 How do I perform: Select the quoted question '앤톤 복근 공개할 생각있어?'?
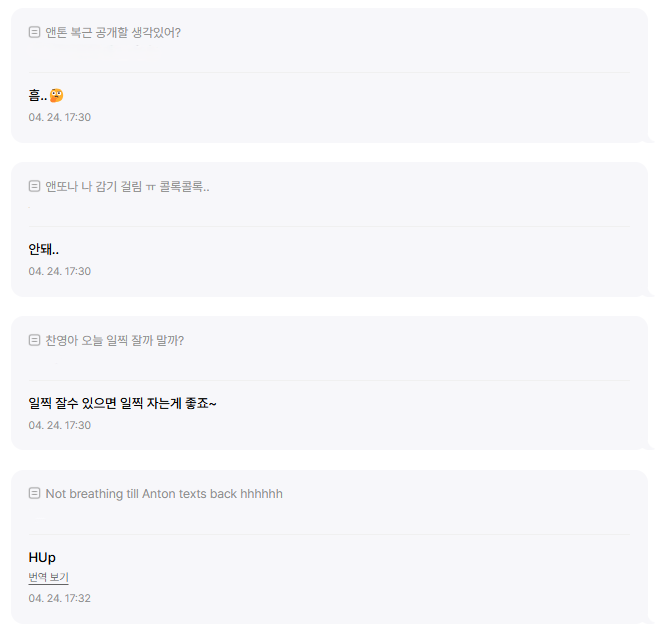pos(113,32)
